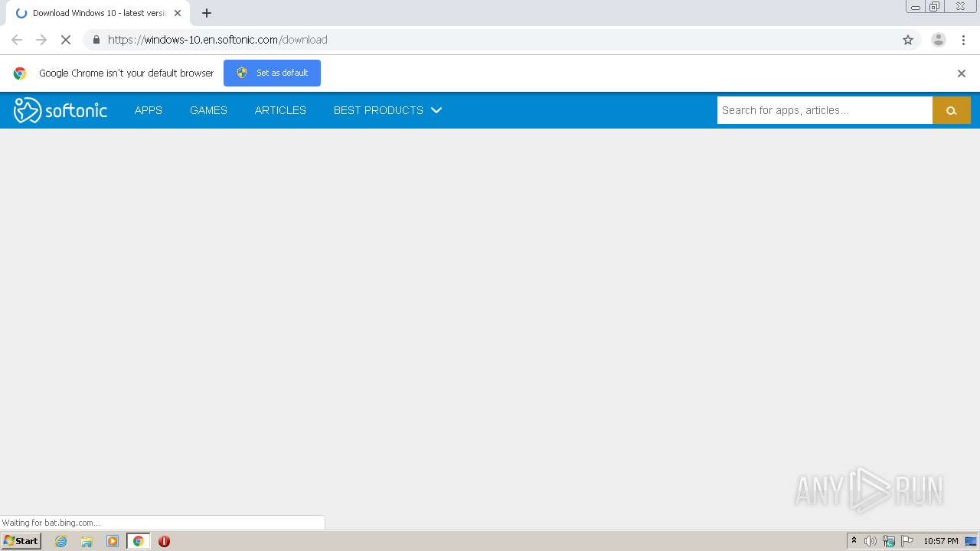Open the Windows Start menu
Image resolution: width=980 pixels, height=551 pixels.
21,541
